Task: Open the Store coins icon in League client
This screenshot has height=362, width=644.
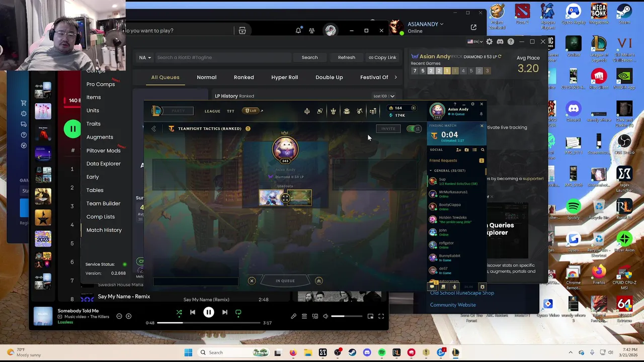Action: pos(373,111)
